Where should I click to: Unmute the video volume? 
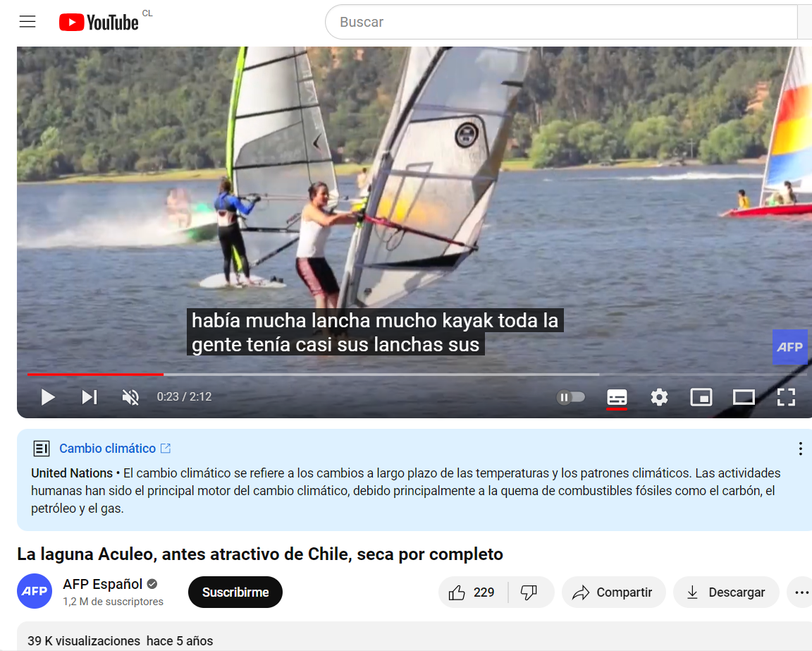coord(130,397)
